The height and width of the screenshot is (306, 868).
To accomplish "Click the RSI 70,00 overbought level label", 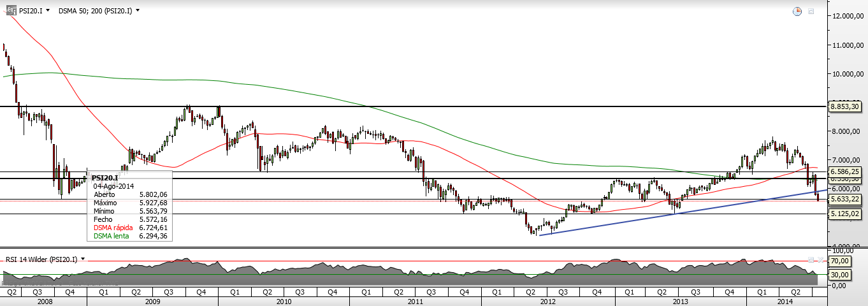I will point(839,261).
